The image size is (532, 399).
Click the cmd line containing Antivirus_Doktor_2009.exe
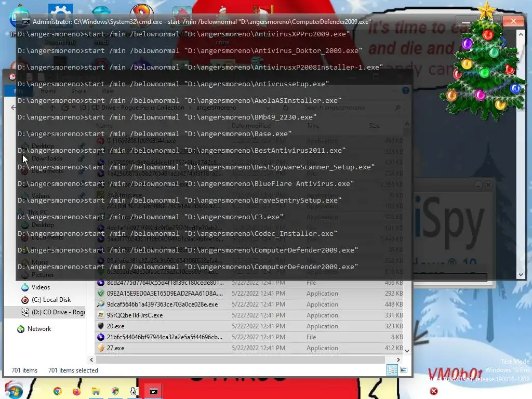click(x=190, y=50)
